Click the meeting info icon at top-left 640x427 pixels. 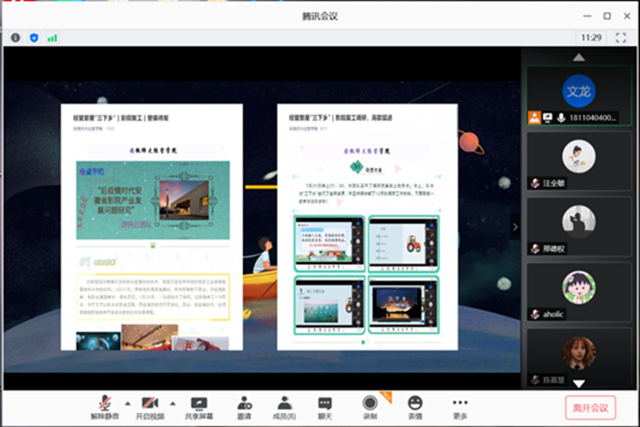tap(15, 37)
